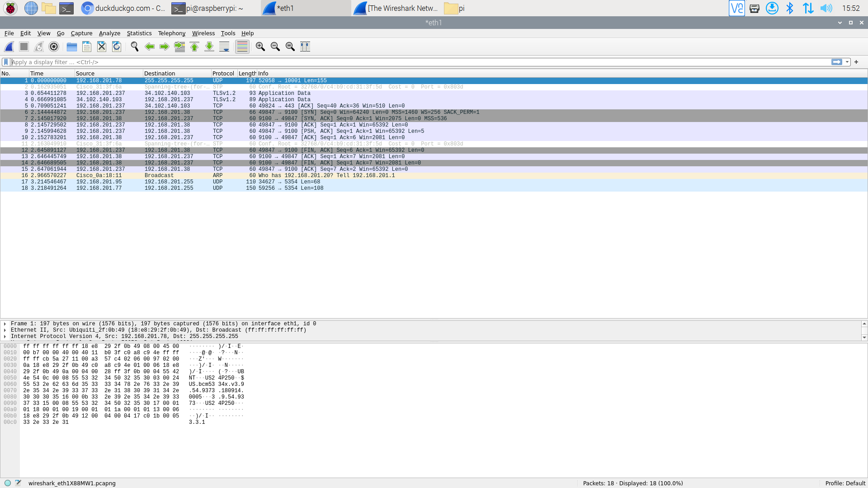
Task: Expand the Internet Protocol Version 4 row
Action: (5, 336)
